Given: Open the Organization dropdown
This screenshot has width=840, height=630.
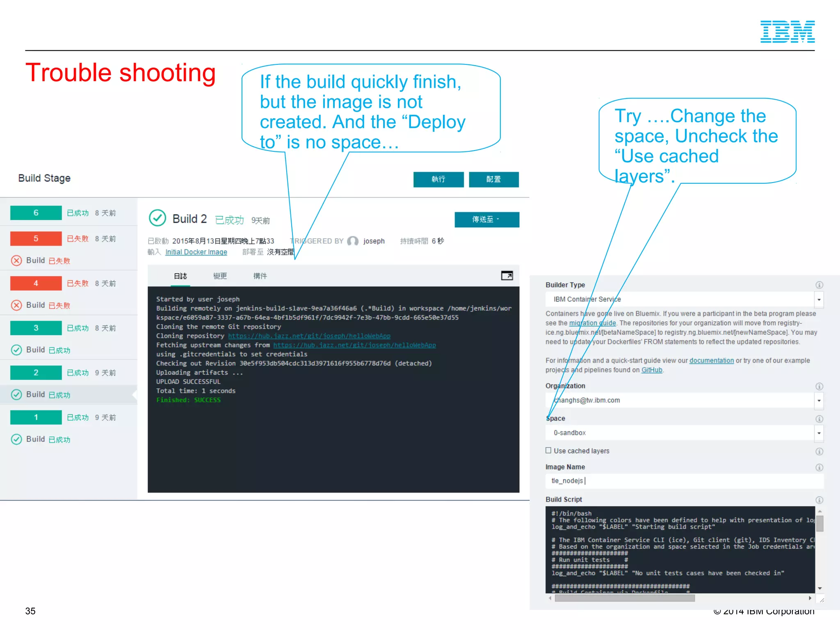Looking at the screenshot, I should (819, 400).
